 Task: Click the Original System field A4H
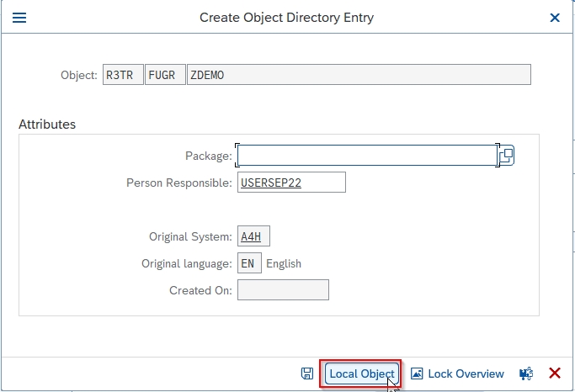click(x=253, y=236)
